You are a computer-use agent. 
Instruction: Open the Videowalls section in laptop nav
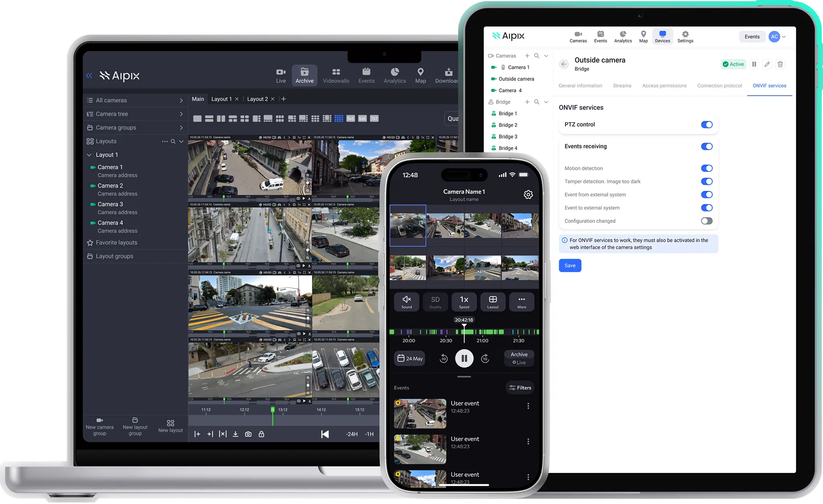336,75
